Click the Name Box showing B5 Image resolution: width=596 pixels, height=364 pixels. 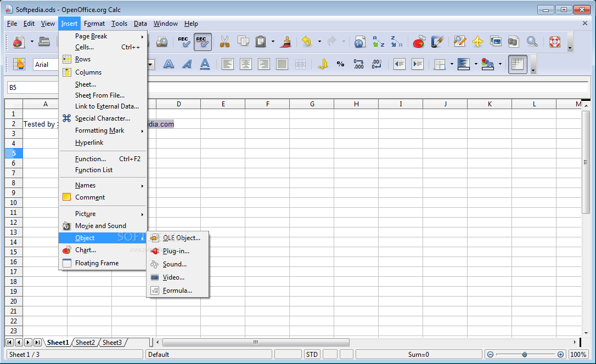tap(33, 87)
